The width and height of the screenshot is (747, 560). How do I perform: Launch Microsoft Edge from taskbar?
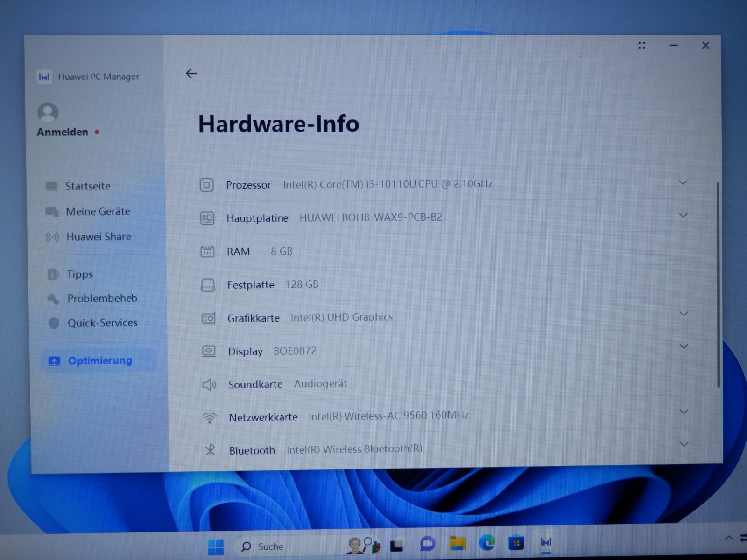tap(487, 543)
